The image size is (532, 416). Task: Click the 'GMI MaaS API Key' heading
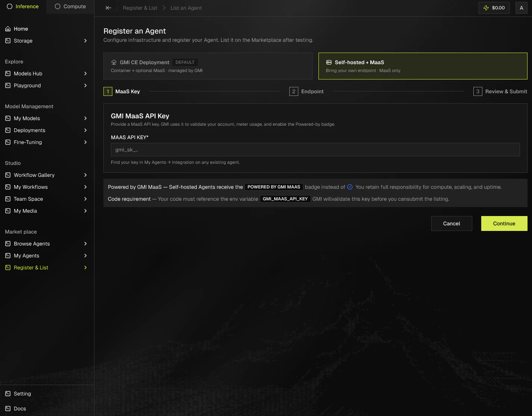pos(140,116)
